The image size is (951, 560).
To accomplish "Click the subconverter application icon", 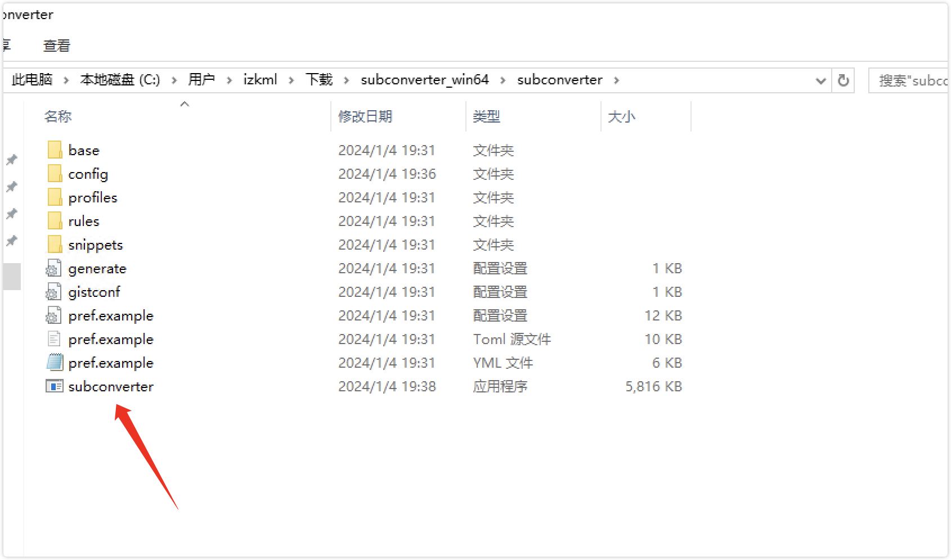I will point(54,386).
